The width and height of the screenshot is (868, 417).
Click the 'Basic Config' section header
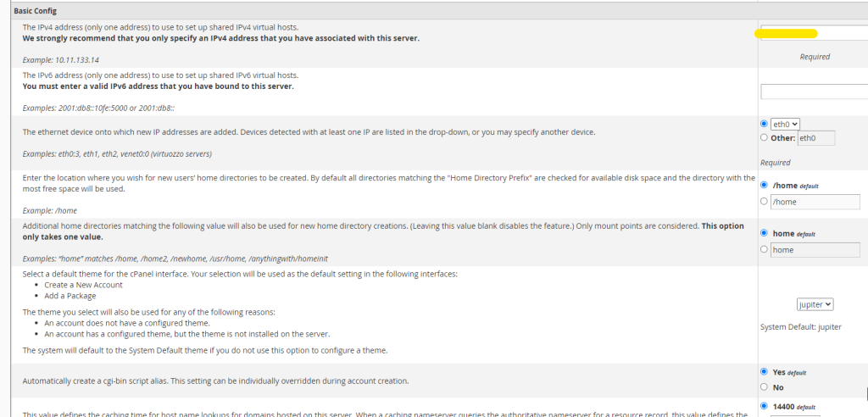(35, 11)
